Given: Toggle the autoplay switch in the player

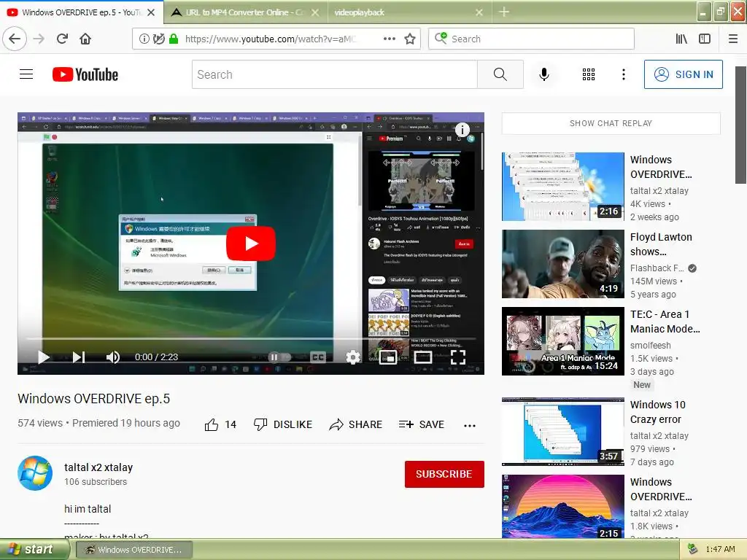Looking at the screenshot, I should [279, 357].
